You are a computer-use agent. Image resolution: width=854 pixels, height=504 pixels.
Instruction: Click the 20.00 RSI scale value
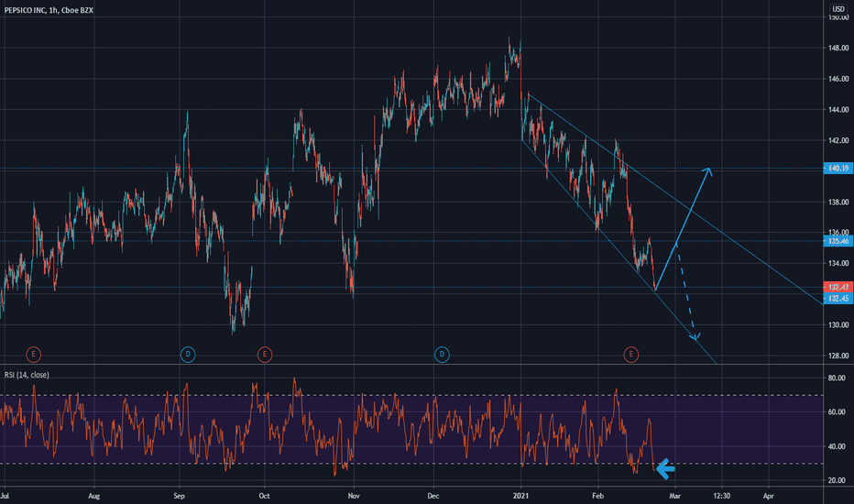[838, 480]
